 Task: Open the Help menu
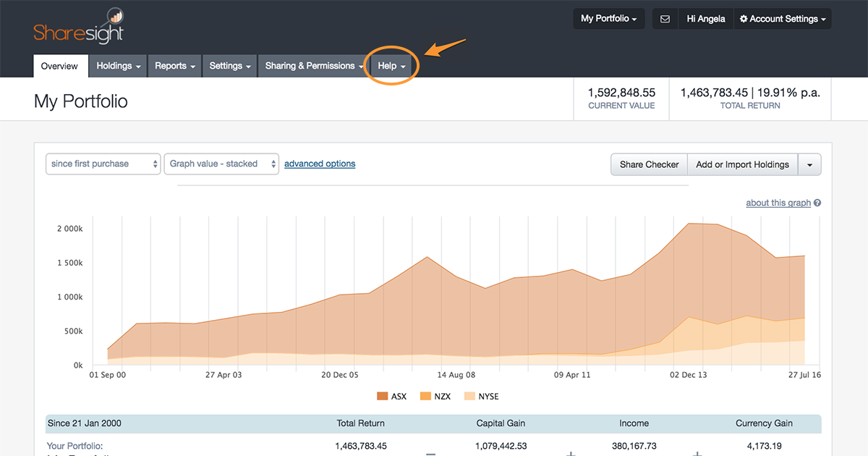[x=391, y=66]
